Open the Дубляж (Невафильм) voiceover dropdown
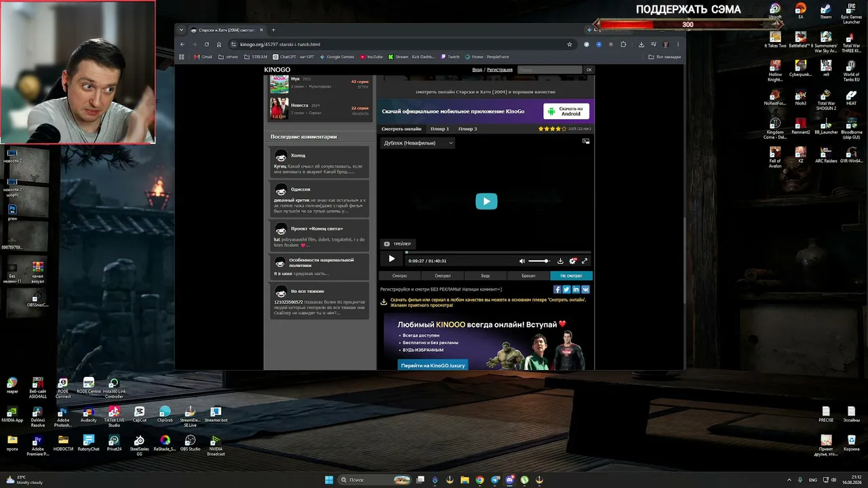The height and width of the screenshot is (488, 868). click(x=418, y=143)
